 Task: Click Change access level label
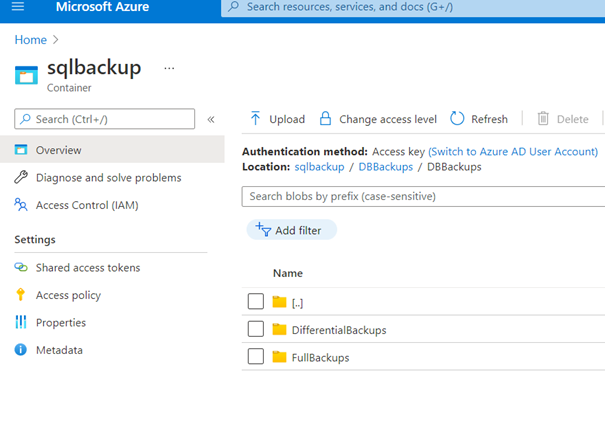tap(388, 120)
